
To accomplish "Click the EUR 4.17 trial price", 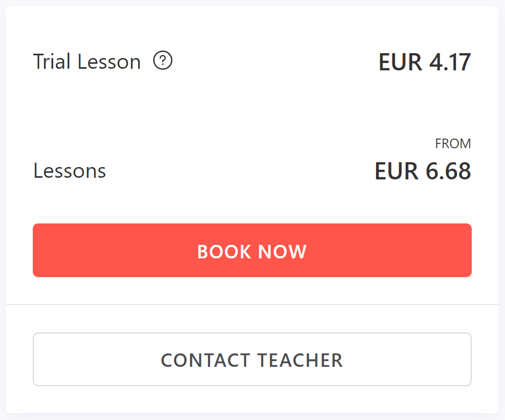I will tap(424, 62).
